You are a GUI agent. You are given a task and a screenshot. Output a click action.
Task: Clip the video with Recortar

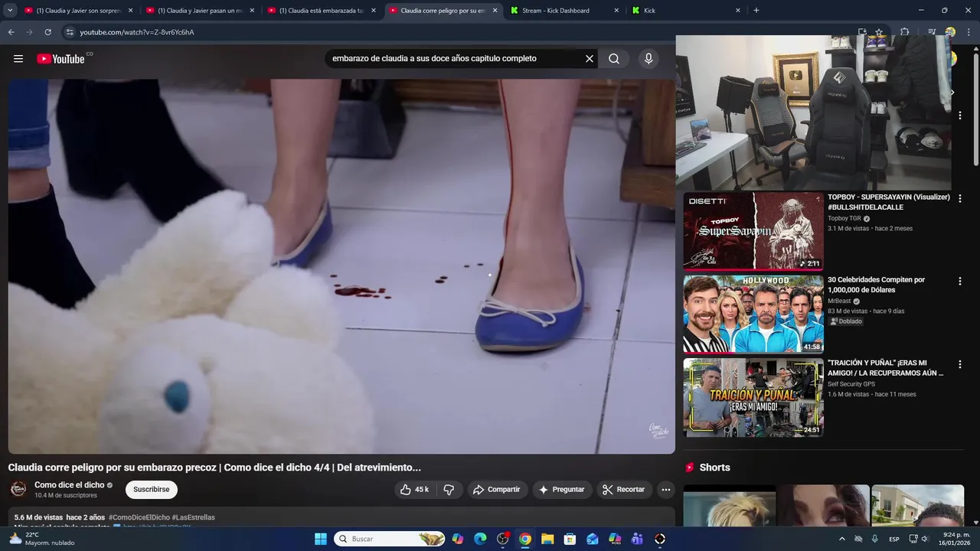(x=623, y=490)
